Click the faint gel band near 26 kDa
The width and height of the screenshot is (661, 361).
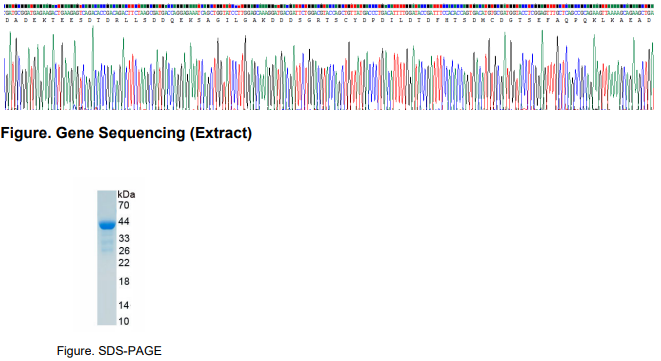tap(107, 250)
